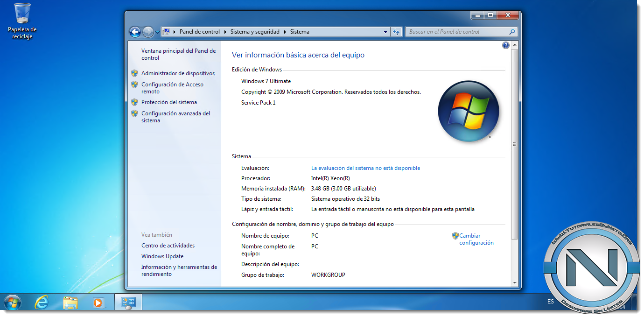Screen dimensions: 644x317
Task: Click the shield icon beside Configuración avanzada del sistema
Action: coord(134,113)
